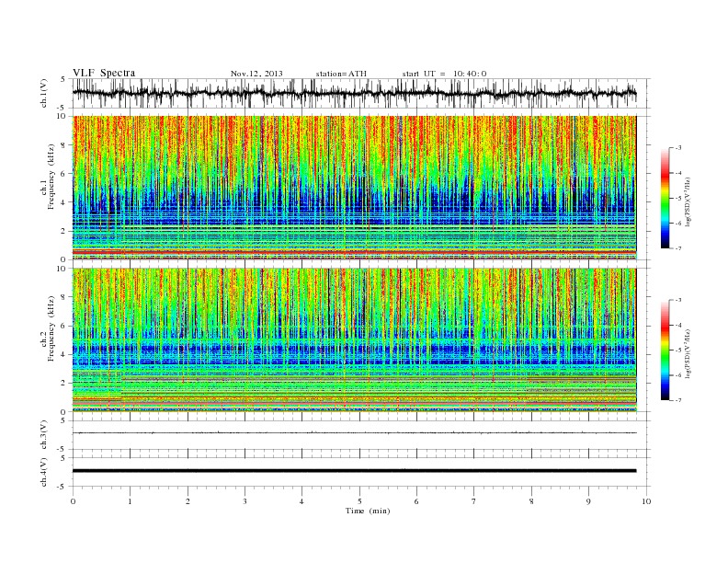Click the "5" tick on ch.1(V) axis
The image size is (728, 563).
click(63, 79)
